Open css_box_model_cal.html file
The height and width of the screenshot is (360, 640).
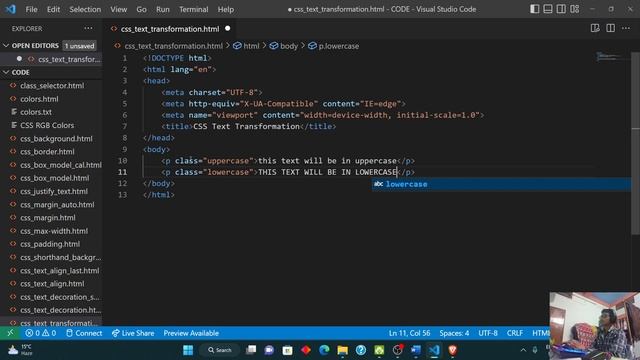[x=60, y=165]
